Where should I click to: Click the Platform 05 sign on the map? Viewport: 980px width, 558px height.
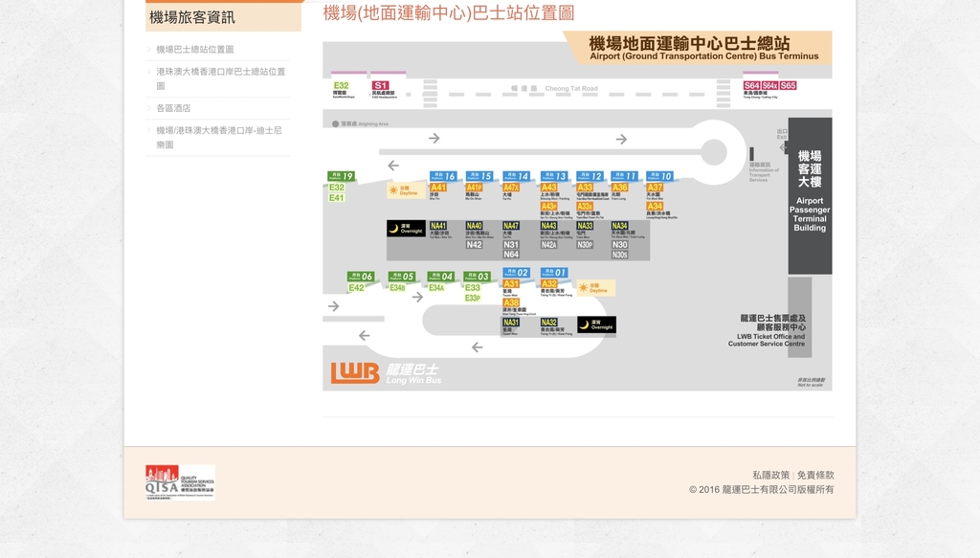pyautogui.click(x=402, y=277)
